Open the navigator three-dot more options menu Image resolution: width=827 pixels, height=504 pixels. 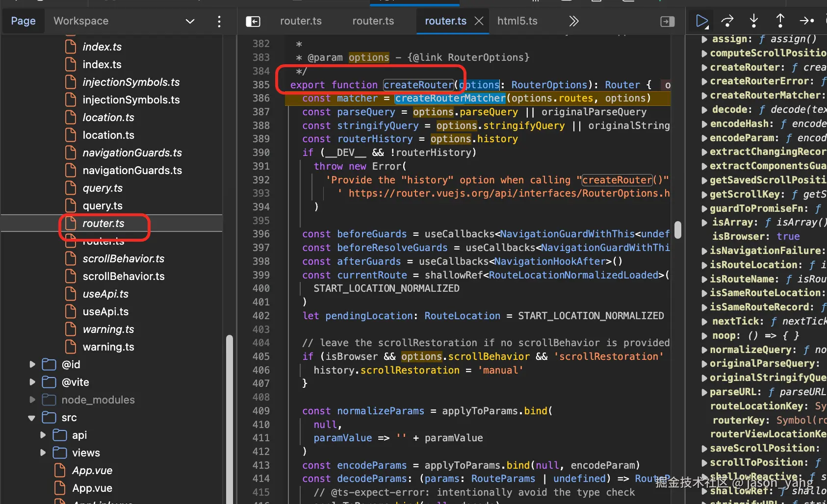219,22
